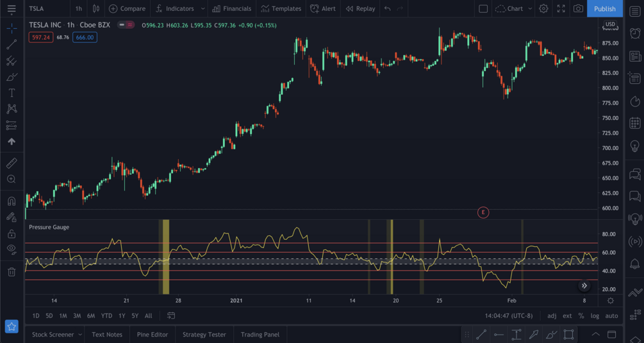644x343 pixels.
Task: Toggle the symbol legend pill switch
Action: (x=126, y=25)
